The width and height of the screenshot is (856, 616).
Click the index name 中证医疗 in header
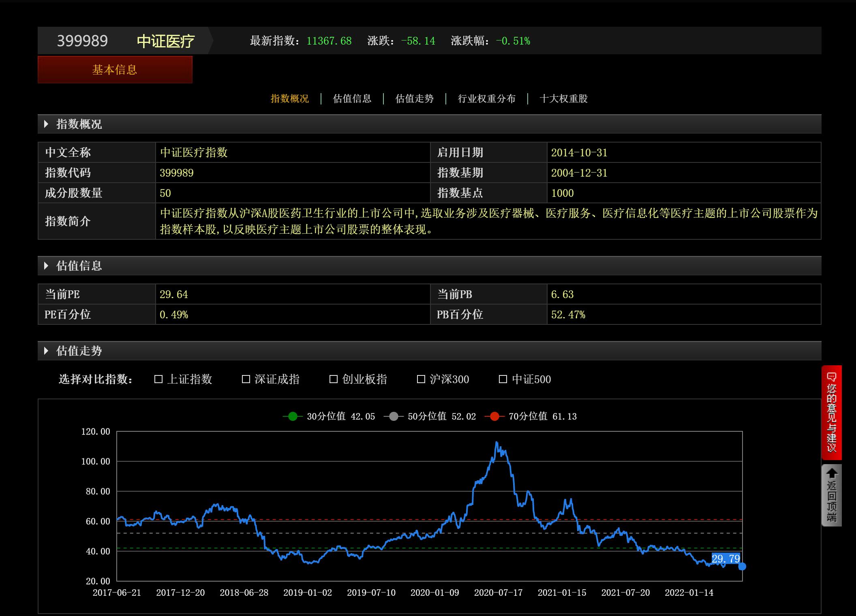tap(166, 40)
